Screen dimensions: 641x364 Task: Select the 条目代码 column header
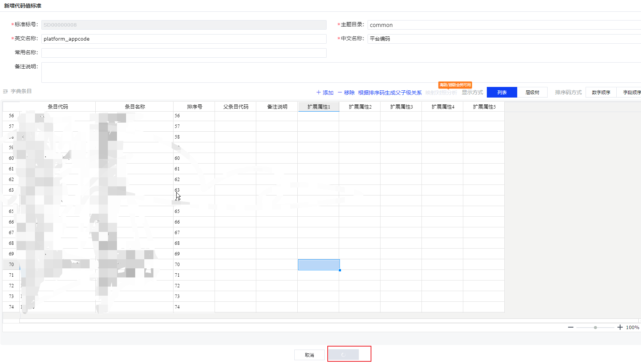click(58, 107)
